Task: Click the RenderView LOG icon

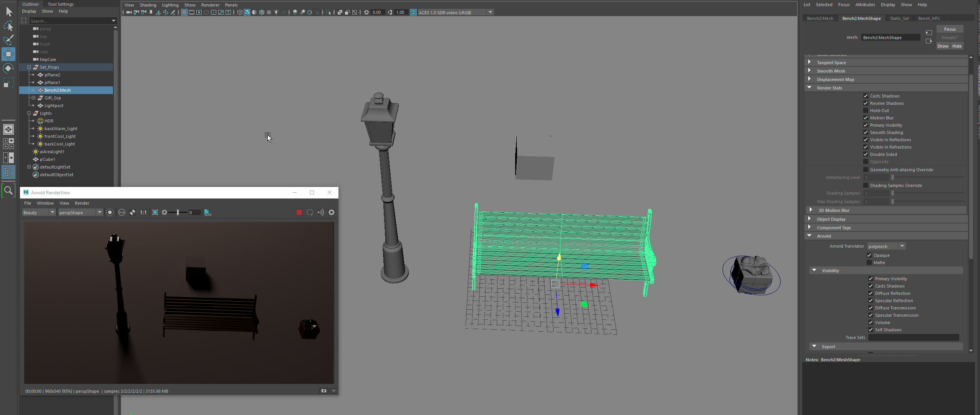Action: (x=207, y=212)
